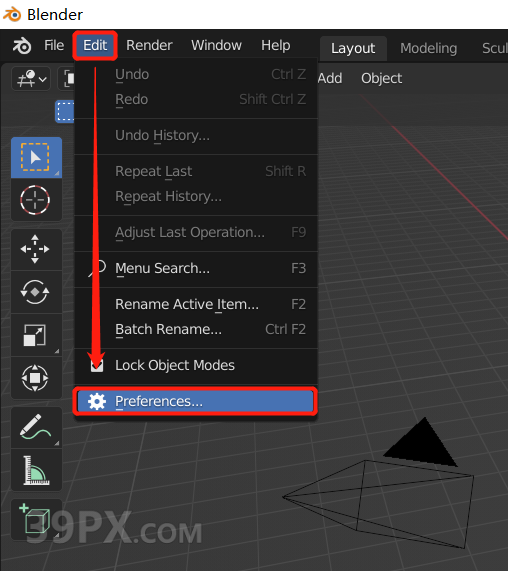Open the Help menu

pos(276,46)
